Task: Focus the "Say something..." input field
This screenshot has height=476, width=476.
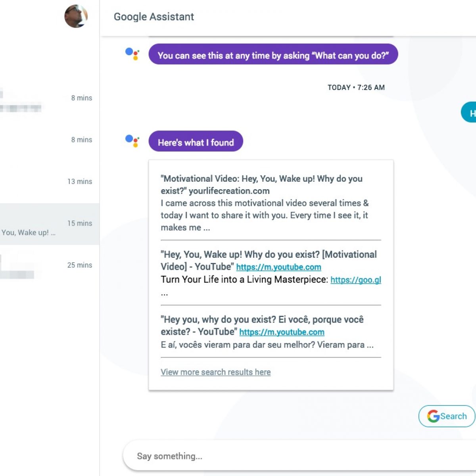Action: tap(278, 456)
